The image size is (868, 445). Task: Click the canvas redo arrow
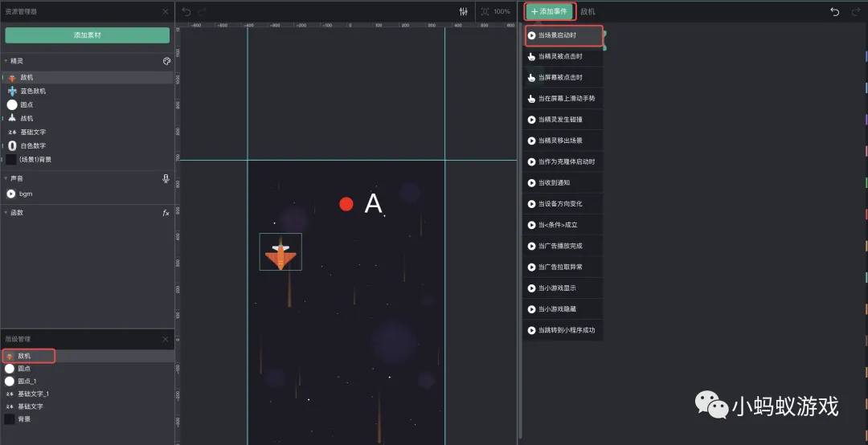pos(203,11)
